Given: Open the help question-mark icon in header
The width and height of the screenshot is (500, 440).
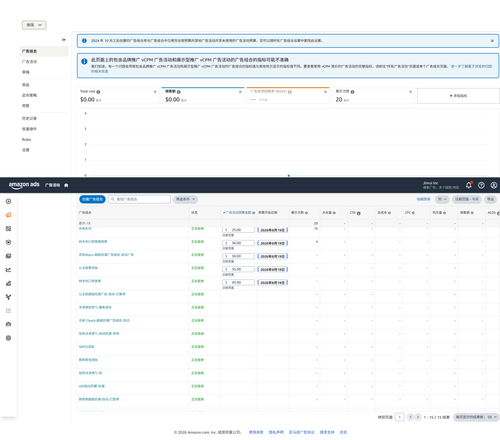Looking at the screenshot, I should [x=481, y=185].
